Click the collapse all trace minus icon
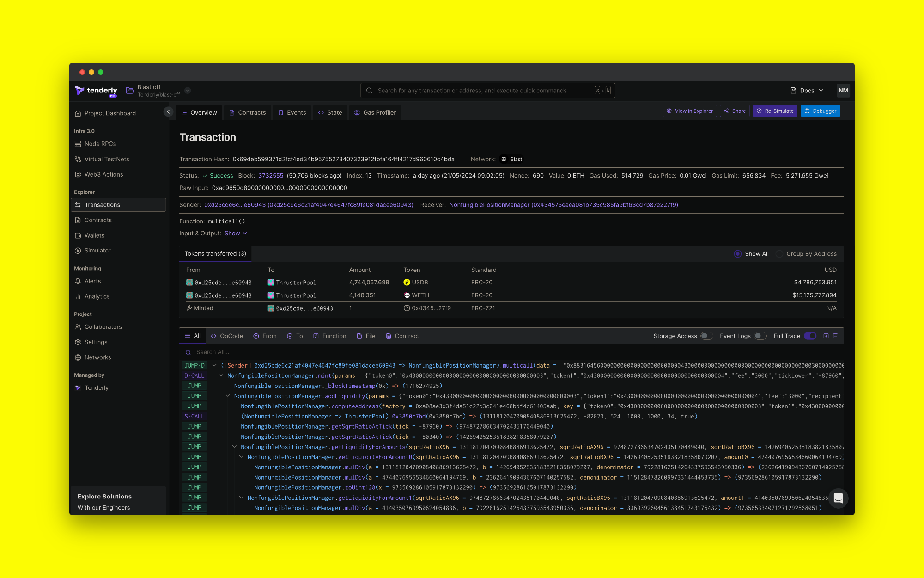This screenshot has height=578, width=924. 836,336
